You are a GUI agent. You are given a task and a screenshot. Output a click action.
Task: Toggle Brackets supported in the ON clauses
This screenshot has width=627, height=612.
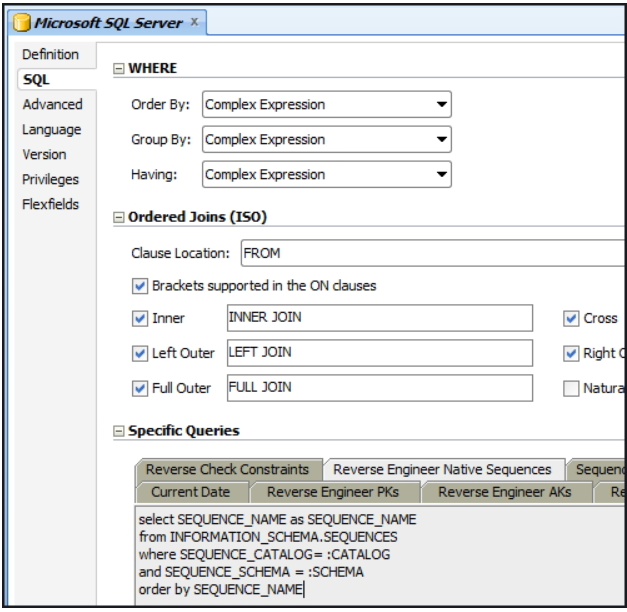pyautogui.click(x=140, y=286)
